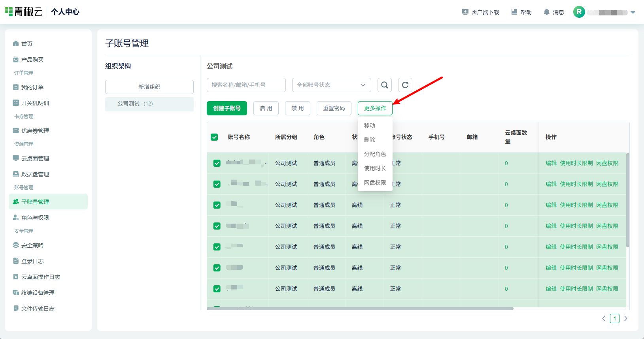Click 使用时长限制 link in the second row
Screen dimensions: 644x339
576,184
